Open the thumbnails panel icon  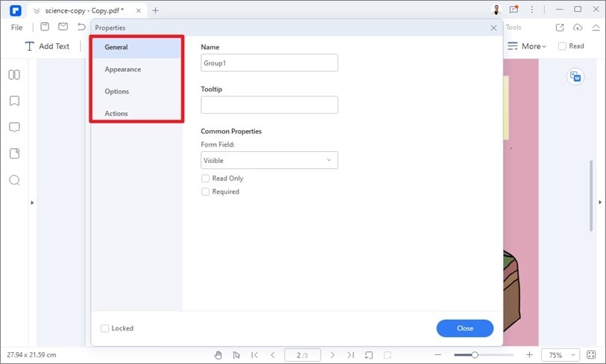(13, 74)
